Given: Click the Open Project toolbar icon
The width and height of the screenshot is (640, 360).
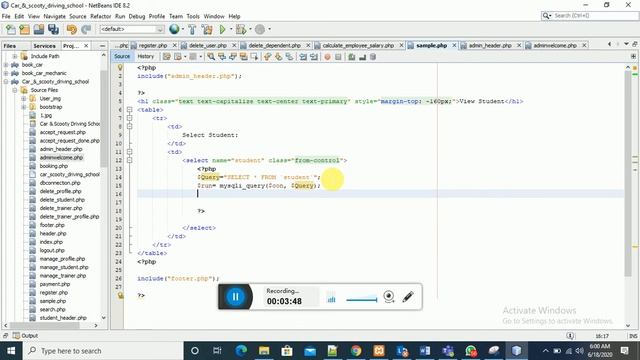Looking at the screenshot, I should [39, 29].
